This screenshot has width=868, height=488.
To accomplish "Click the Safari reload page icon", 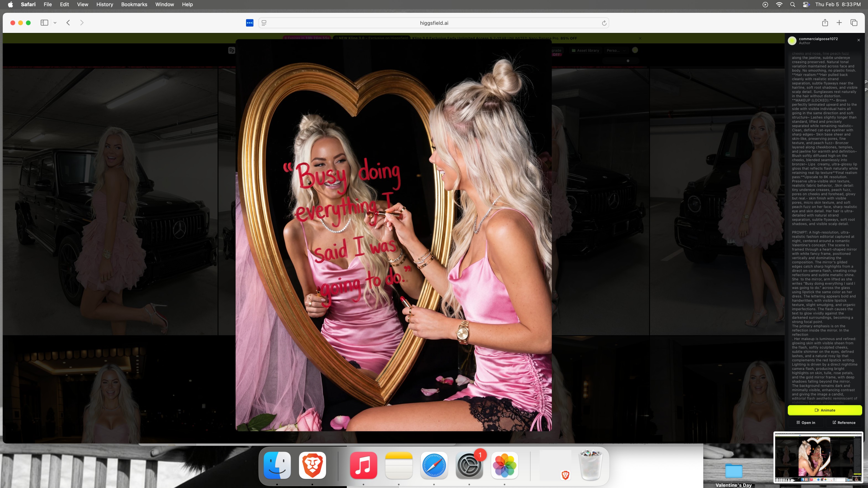I will 604,23.
